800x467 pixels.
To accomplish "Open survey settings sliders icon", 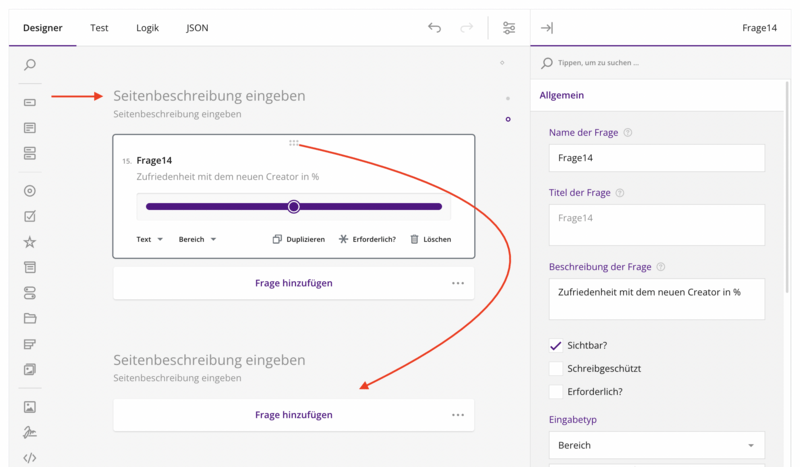I will pyautogui.click(x=509, y=28).
